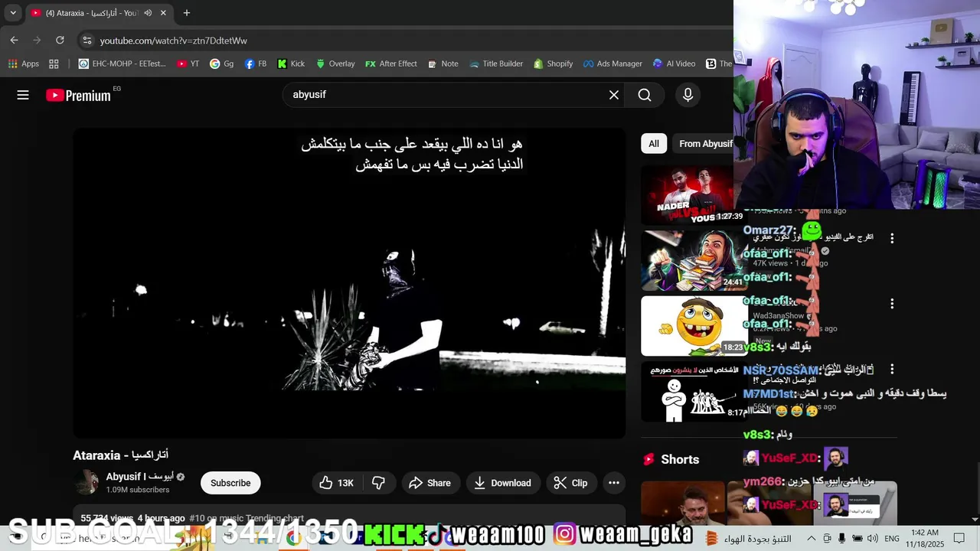Image resolution: width=980 pixels, height=551 pixels.
Task: Open the Overlay bookmark
Action: [x=335, y=64]
